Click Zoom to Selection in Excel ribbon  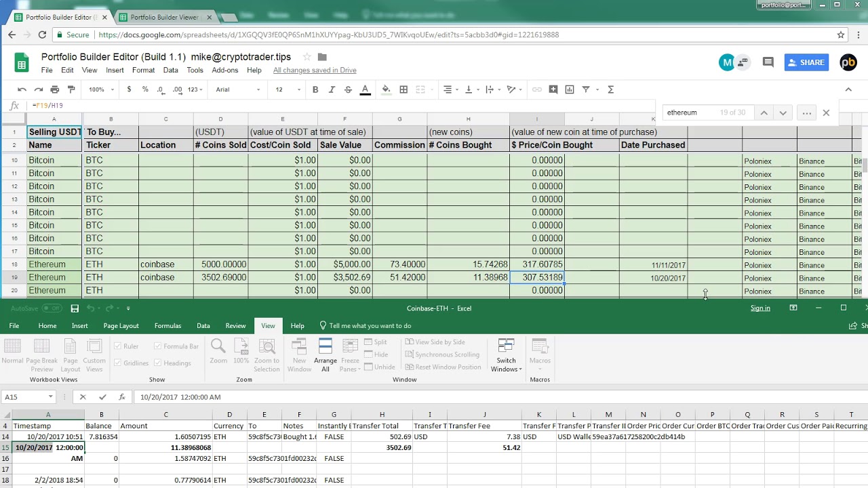click(267, 355)
